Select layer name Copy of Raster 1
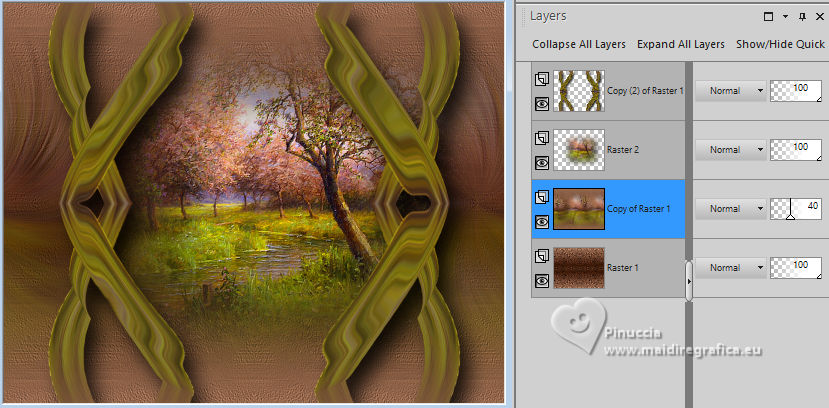829x408 pixels. point(639,209)
